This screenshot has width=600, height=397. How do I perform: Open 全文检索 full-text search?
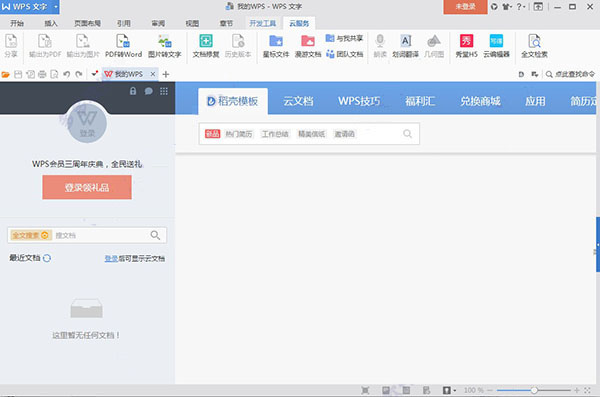point(535,46)
